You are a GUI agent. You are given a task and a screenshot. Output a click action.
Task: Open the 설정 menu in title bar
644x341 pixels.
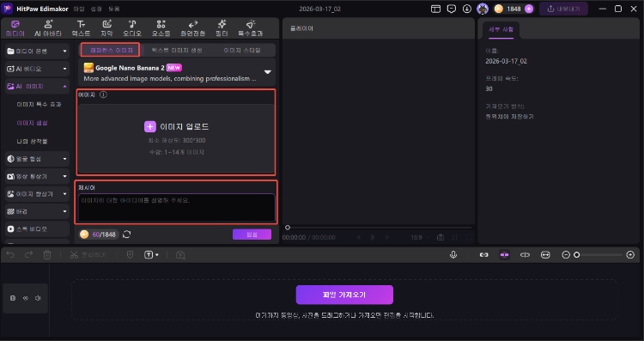tap(96, 9)
